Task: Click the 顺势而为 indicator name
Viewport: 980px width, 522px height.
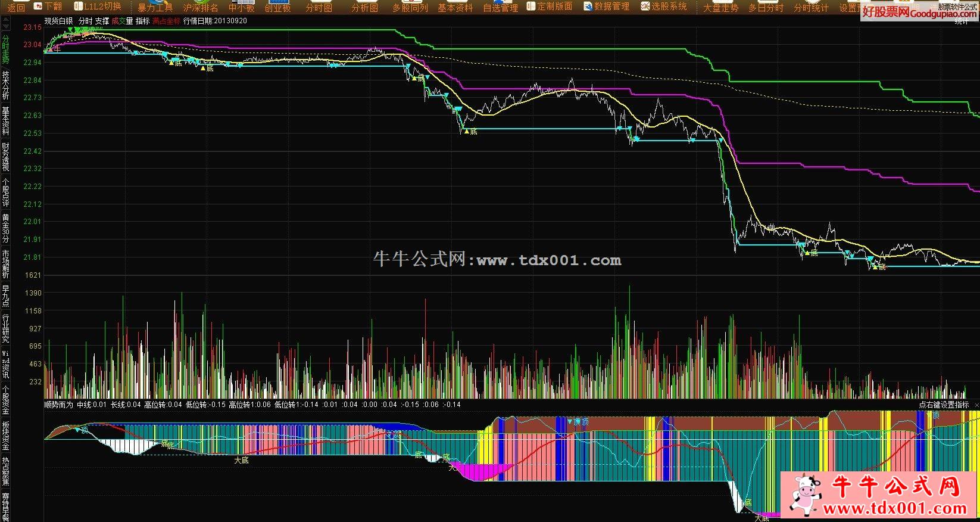Action: [x=58, y=405]
